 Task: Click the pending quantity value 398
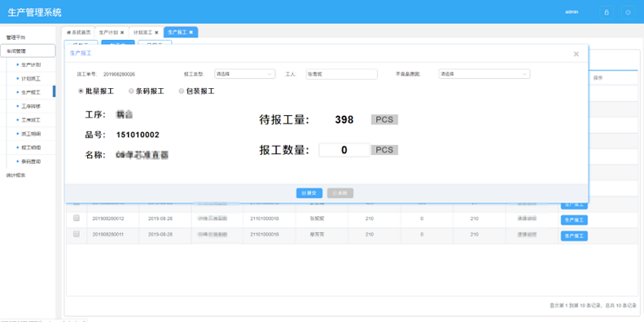click(x=344, y=119)
